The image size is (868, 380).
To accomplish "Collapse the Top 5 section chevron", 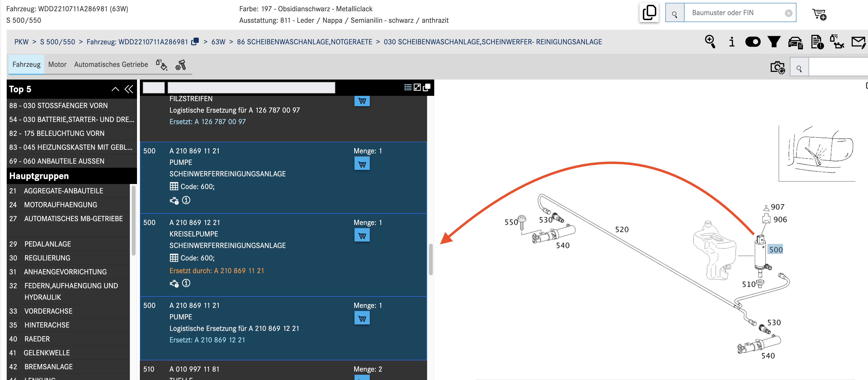I will [x=115, y=89].
